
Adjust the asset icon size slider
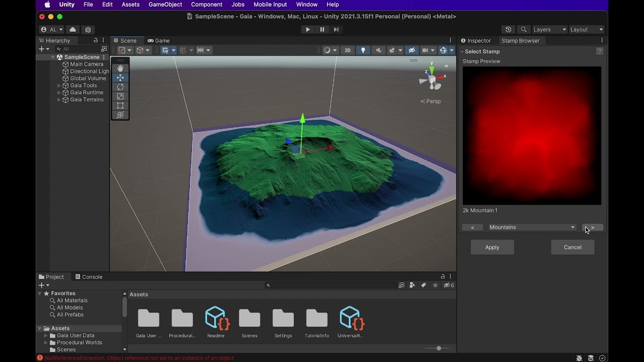[439, 348]
